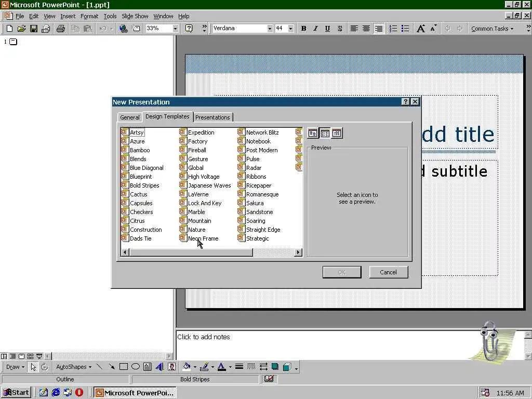Viewport: 532px width, 399px height.
Task: Open the Verdana font name dropdown
Action: coord(270,29)
